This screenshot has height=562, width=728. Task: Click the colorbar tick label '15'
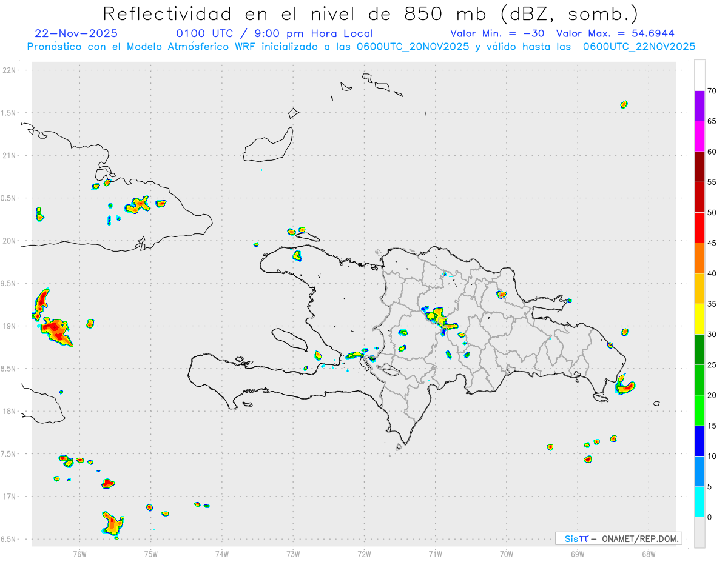coord(712,426)
